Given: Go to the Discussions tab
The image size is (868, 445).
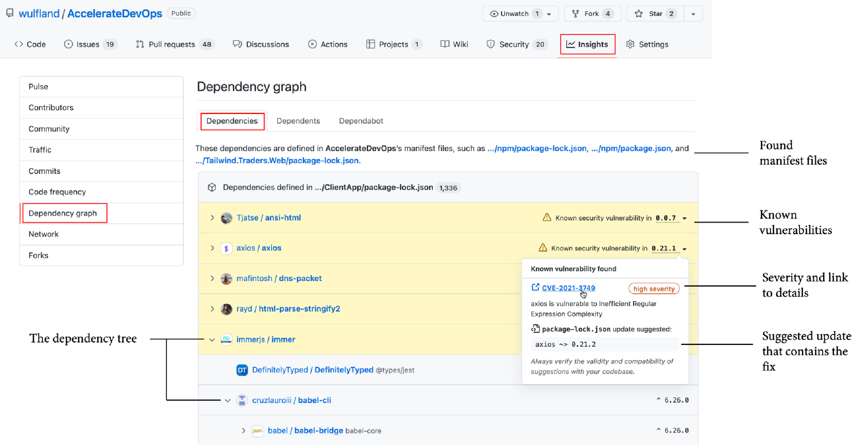Looking at the screenshot, I should (x=261, y=44).
